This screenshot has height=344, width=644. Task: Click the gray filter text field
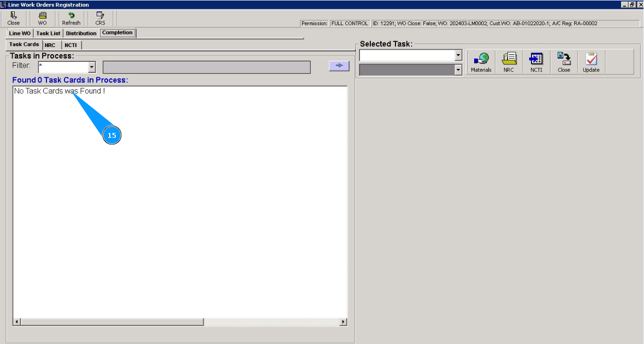click(x=206, y=67)
